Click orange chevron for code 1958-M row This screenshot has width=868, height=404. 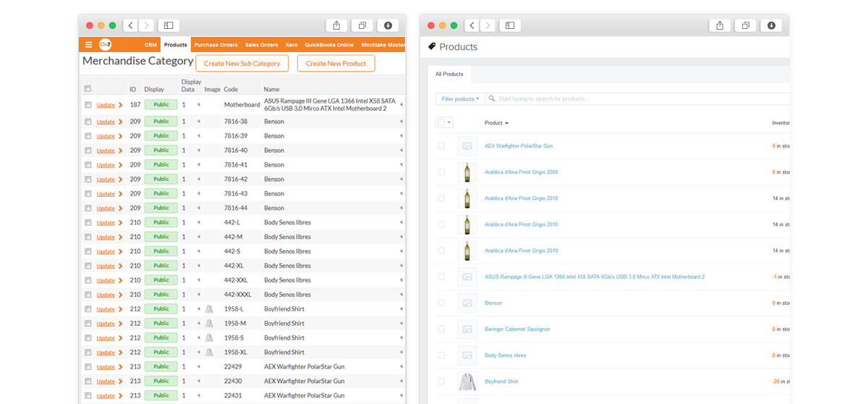click(x=120, y=324)
